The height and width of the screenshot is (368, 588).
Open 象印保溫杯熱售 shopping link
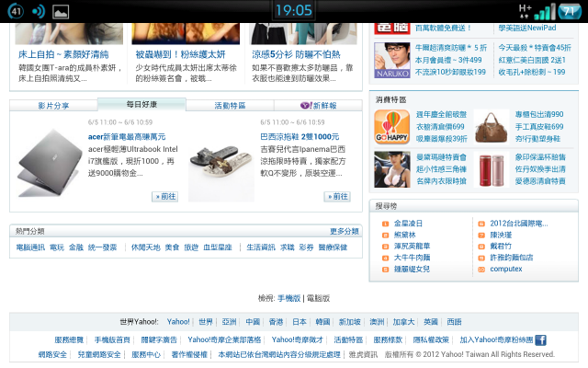(x=540, y=157)
